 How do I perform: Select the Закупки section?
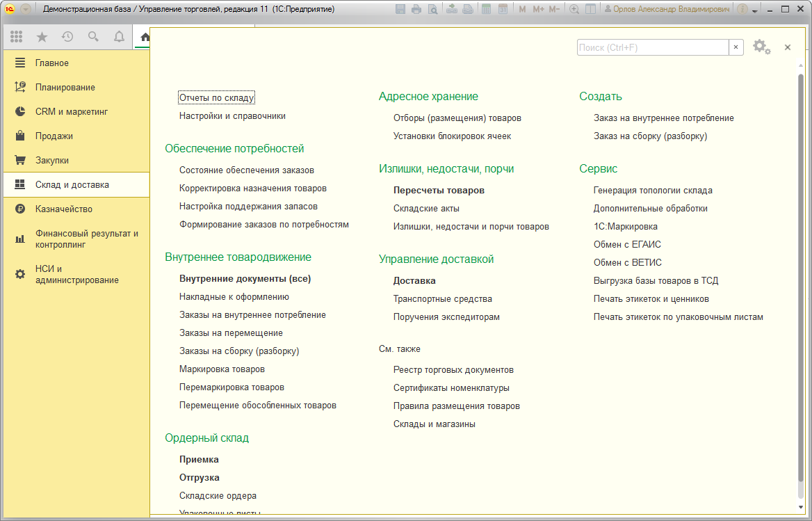point(76,160)
